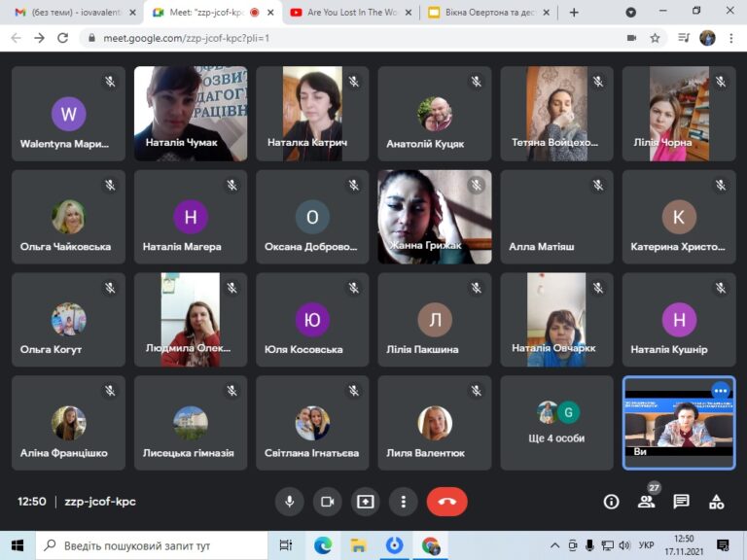Click the red leave call button
747x560 pixels.
point(446,502)
